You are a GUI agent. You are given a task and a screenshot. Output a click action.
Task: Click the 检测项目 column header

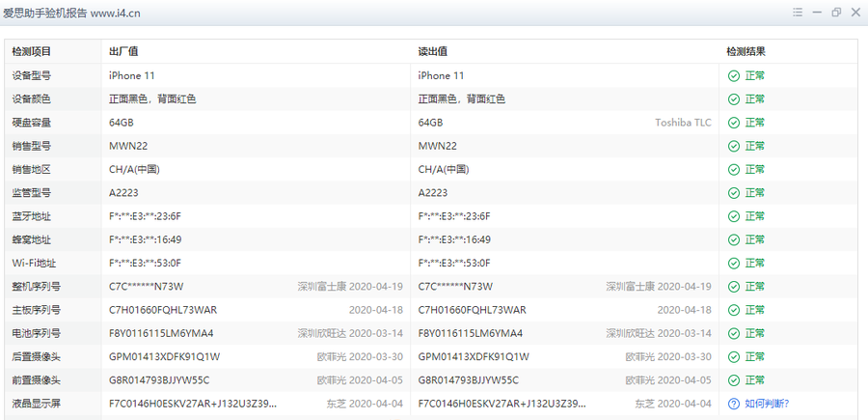[32, 51]
